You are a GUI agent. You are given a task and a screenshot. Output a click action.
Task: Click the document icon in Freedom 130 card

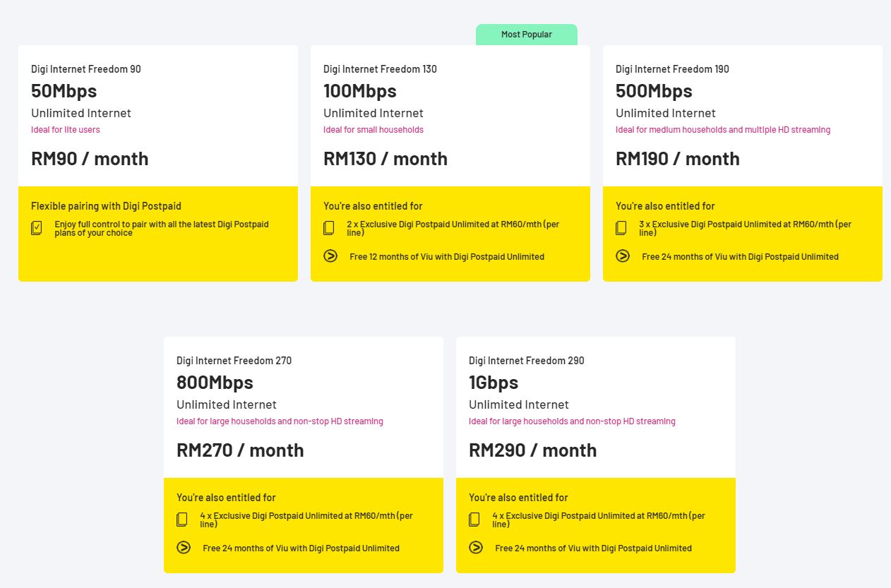[329, 228]
